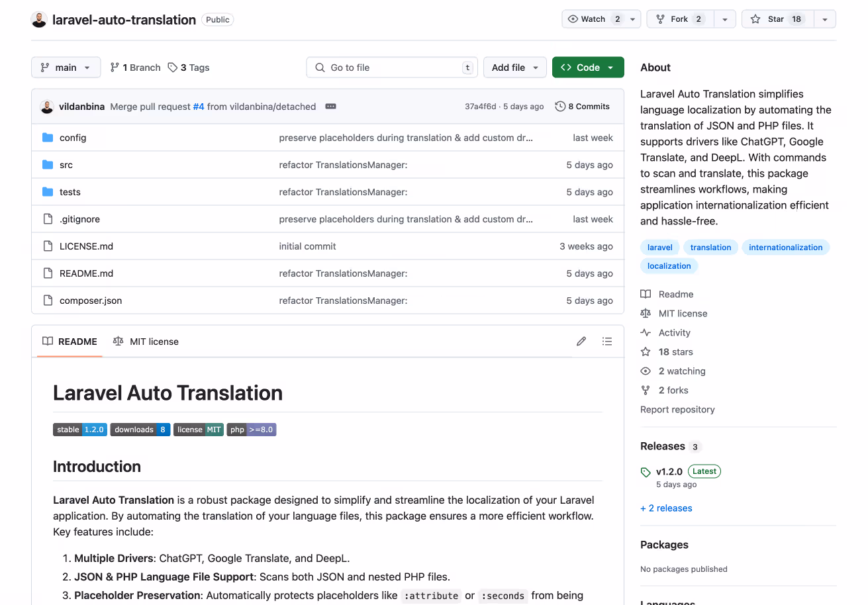Open the repository owner avatar
Viewport: 868px width, 605px height.
click(x=39, y=20)
